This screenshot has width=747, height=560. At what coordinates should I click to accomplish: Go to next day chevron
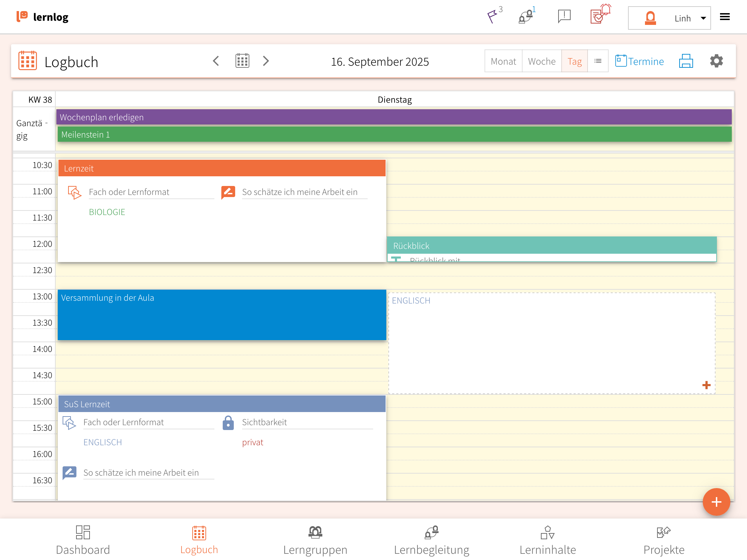tap(266, 61)
